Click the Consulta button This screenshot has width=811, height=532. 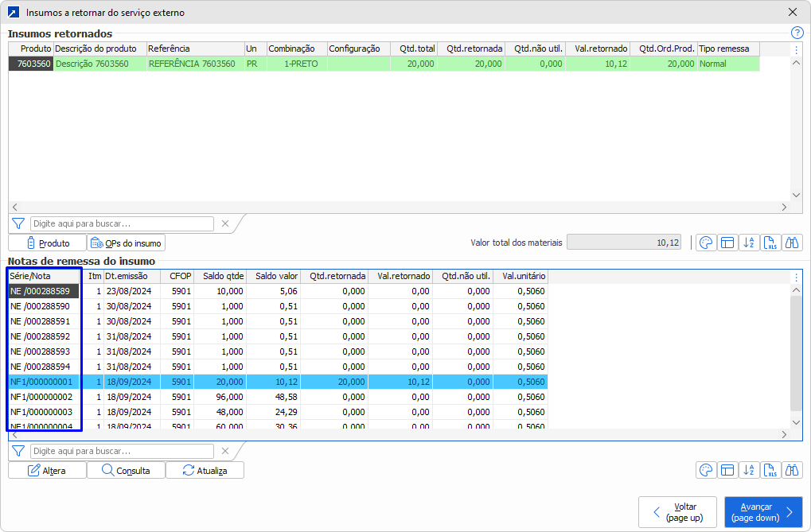(x=126, y=471)
